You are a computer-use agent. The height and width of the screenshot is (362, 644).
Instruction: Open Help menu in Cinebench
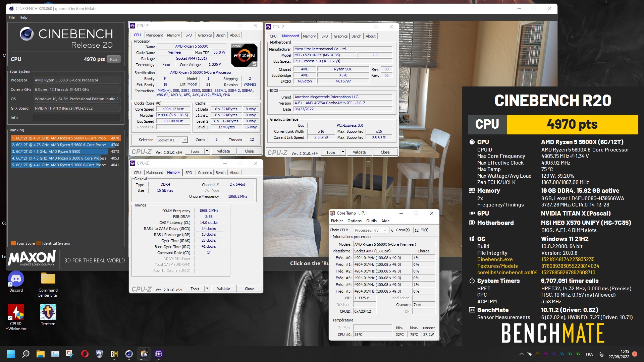point(23,17)
